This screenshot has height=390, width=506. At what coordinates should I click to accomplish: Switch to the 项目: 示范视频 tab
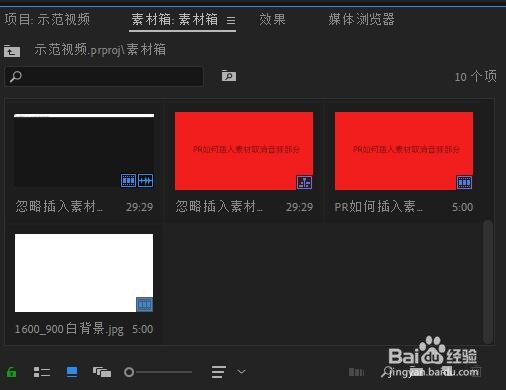[x=47, y=19]
